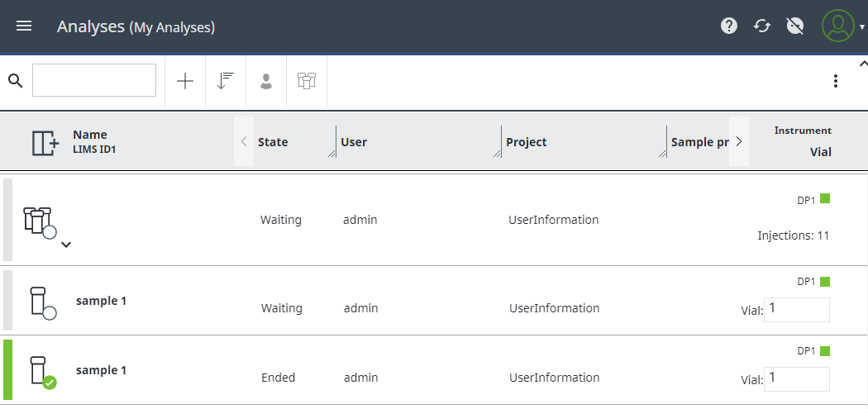The image size is (868, 409).
Task: Click the search input field
Action: click(x=94, y=80)
